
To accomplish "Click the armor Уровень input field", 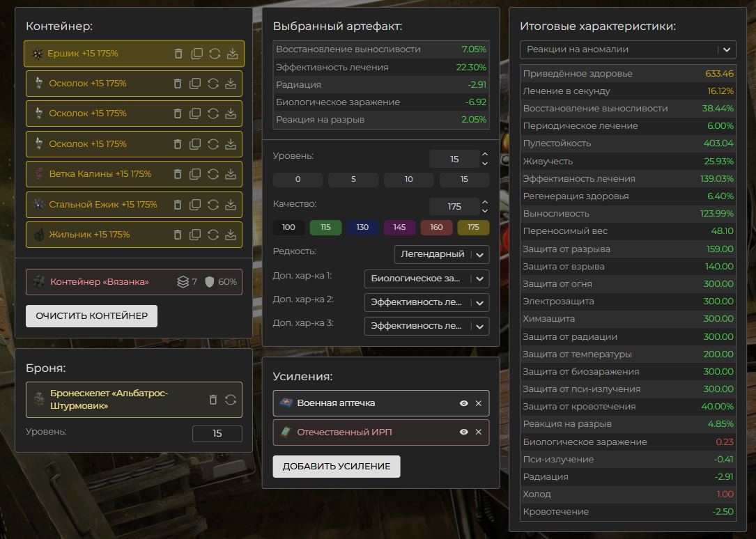I will [217, 434].
